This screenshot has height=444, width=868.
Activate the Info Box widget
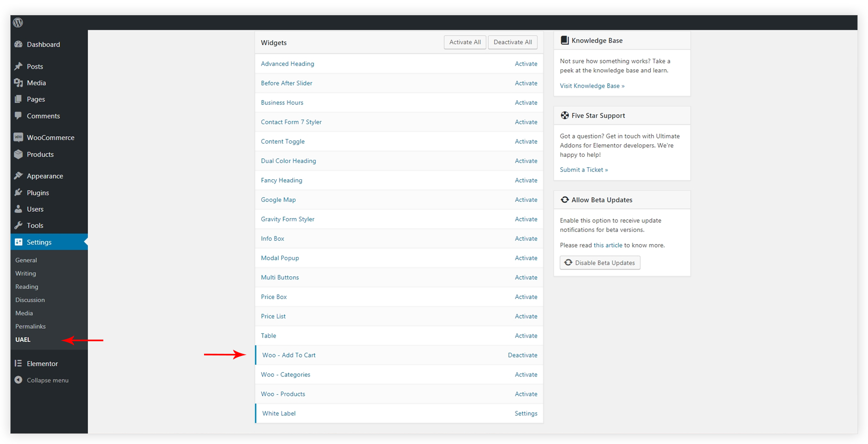click(526, 239)
